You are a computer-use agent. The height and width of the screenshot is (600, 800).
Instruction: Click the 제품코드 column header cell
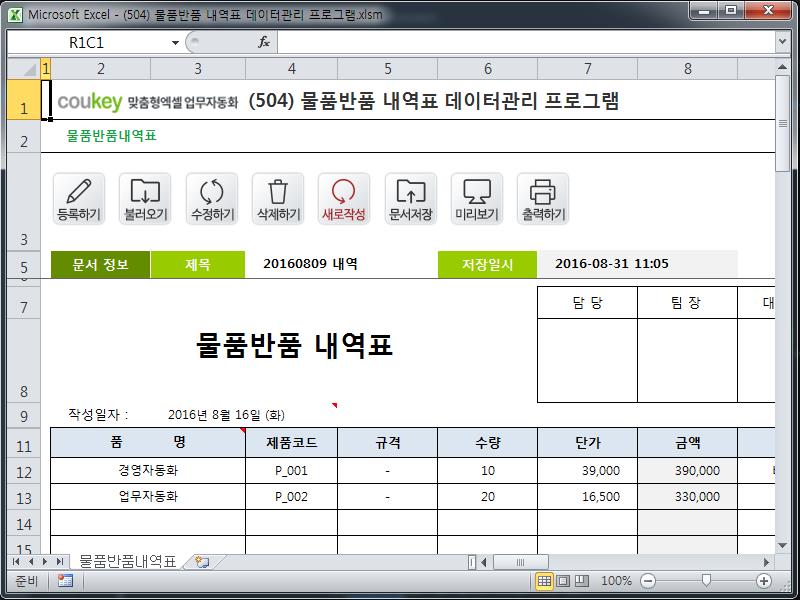pyautogui.click(x=291, y=442)
